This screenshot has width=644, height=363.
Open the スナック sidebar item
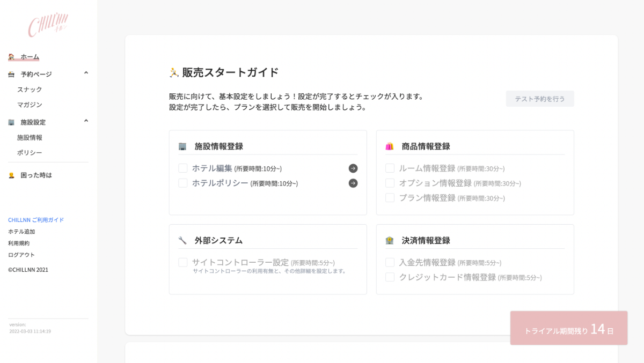coord(30,90)
